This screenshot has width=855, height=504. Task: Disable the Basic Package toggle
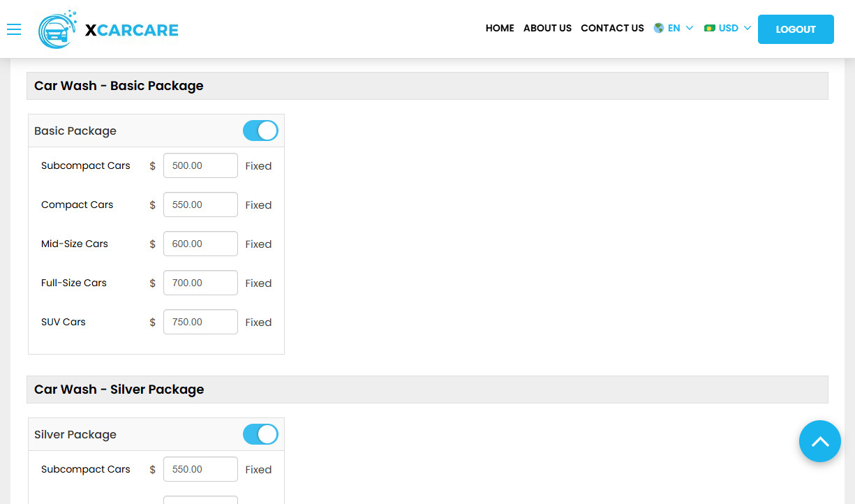tap(260, 131)
